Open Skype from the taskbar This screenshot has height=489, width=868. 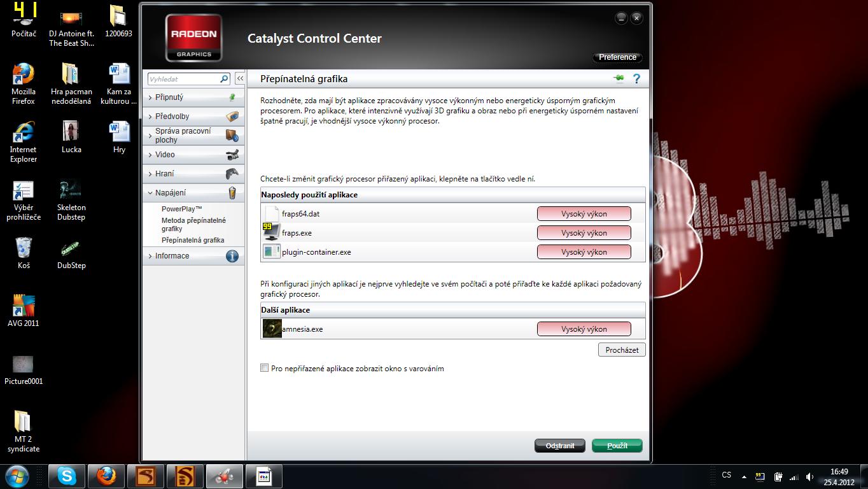(67, 476)
